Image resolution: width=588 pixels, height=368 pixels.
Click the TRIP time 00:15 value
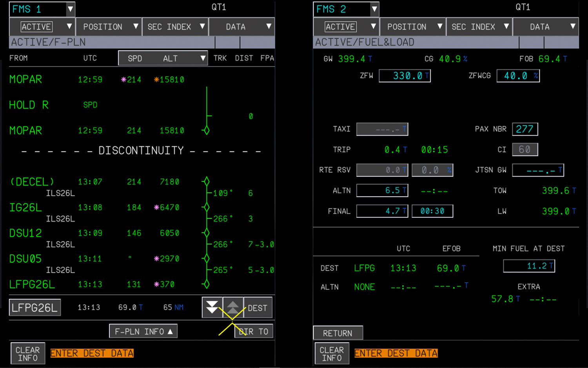click(434, 149)
